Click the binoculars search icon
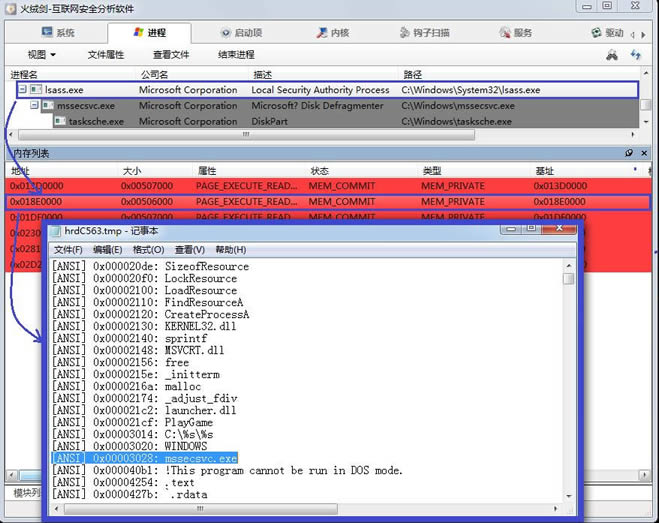 pos(611,55)
